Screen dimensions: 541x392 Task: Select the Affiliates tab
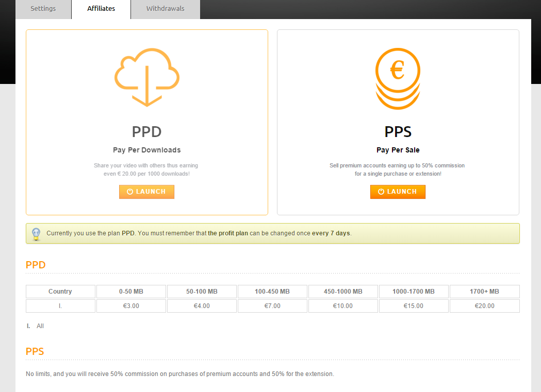101,9
